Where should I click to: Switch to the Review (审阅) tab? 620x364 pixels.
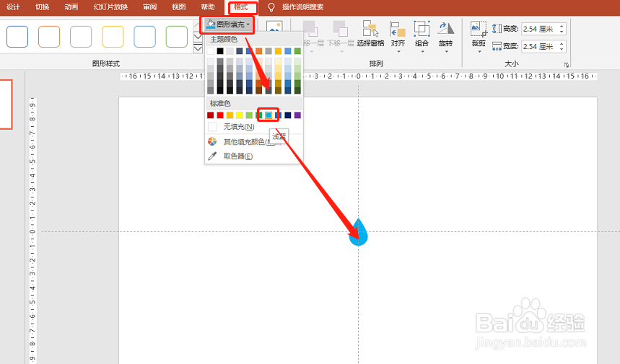tap(150, 6)
